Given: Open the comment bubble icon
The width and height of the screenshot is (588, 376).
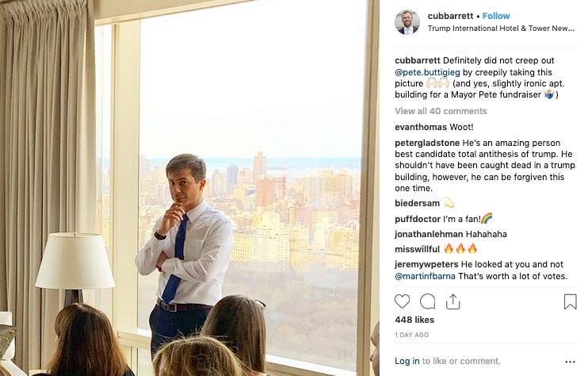Looking at the screenshot, I should [427, 301].
